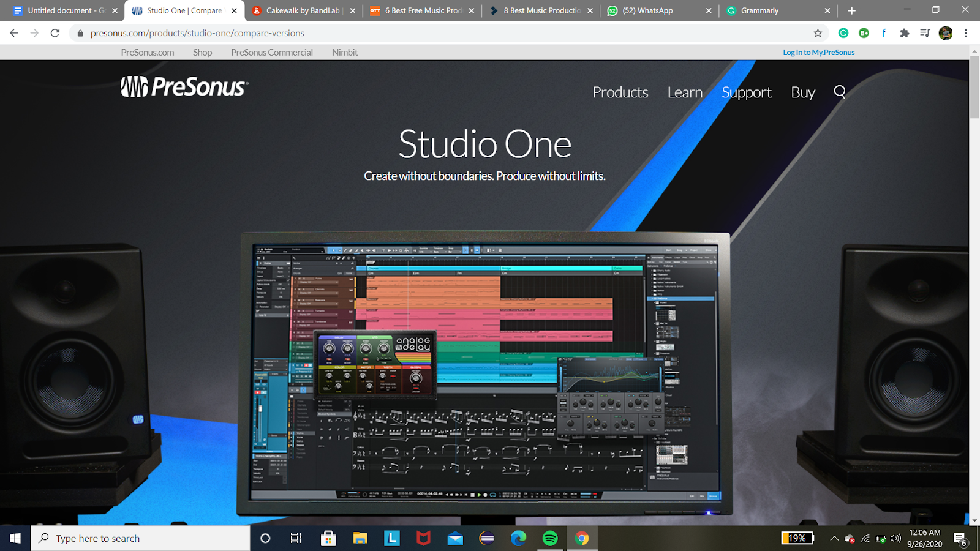Close the Untitled document tab

115,10
